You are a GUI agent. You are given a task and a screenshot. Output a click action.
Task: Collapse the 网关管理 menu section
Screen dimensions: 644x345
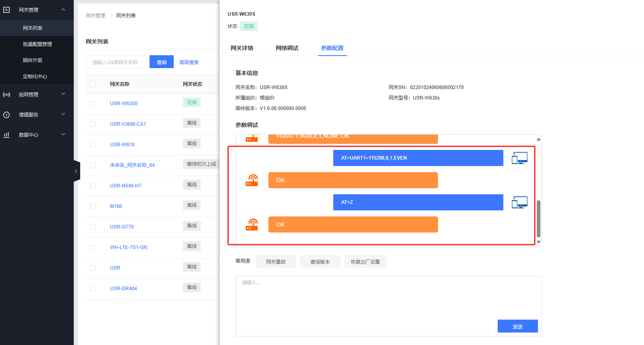(63, 10)
